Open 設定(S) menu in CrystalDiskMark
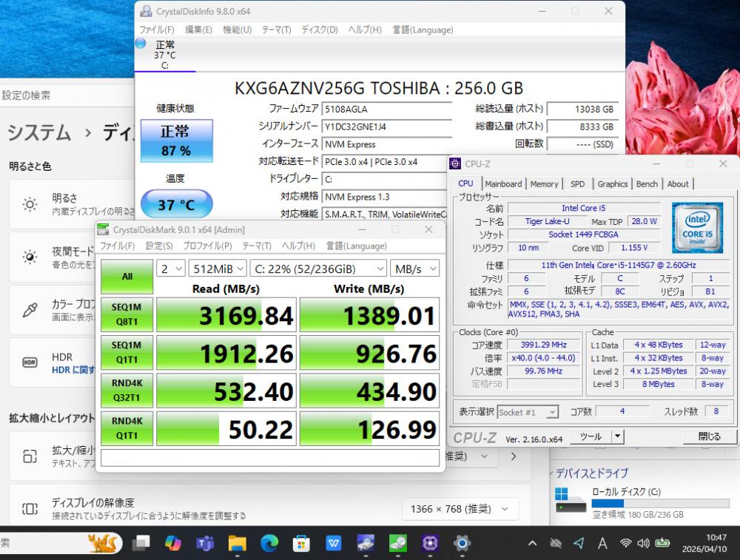Viewport: 740px width, 560px height. (x=159, y=246)
